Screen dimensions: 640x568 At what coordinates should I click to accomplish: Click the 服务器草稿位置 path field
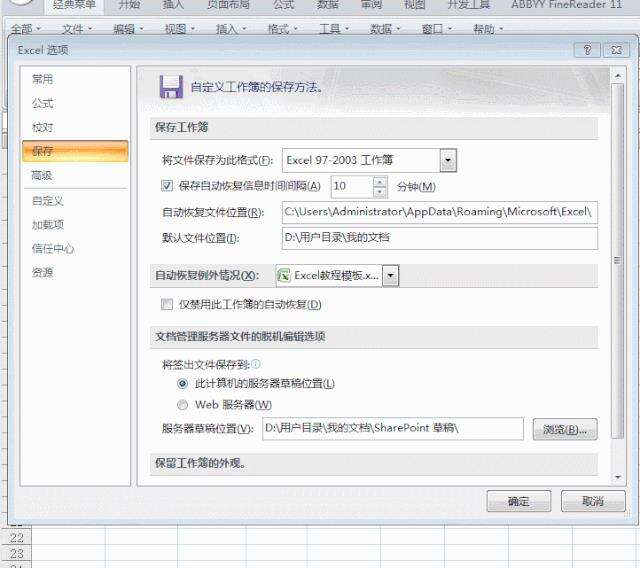[393, 428]
